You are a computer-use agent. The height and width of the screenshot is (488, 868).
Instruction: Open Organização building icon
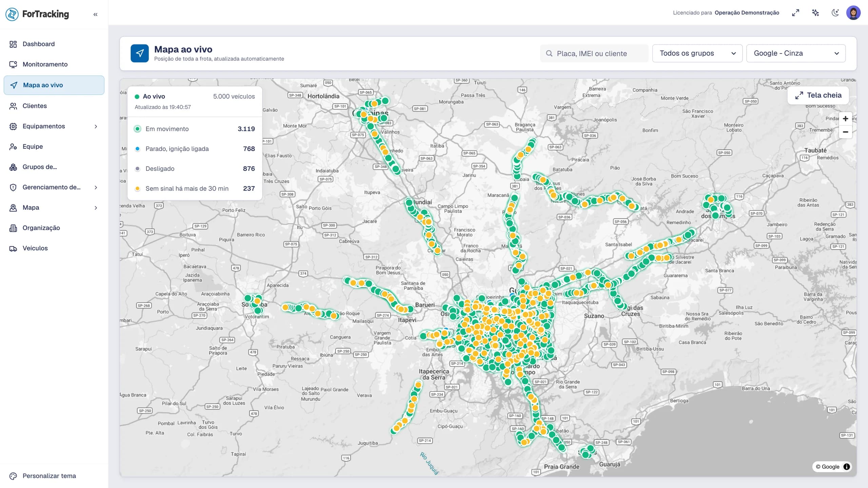tap(13, 228)
